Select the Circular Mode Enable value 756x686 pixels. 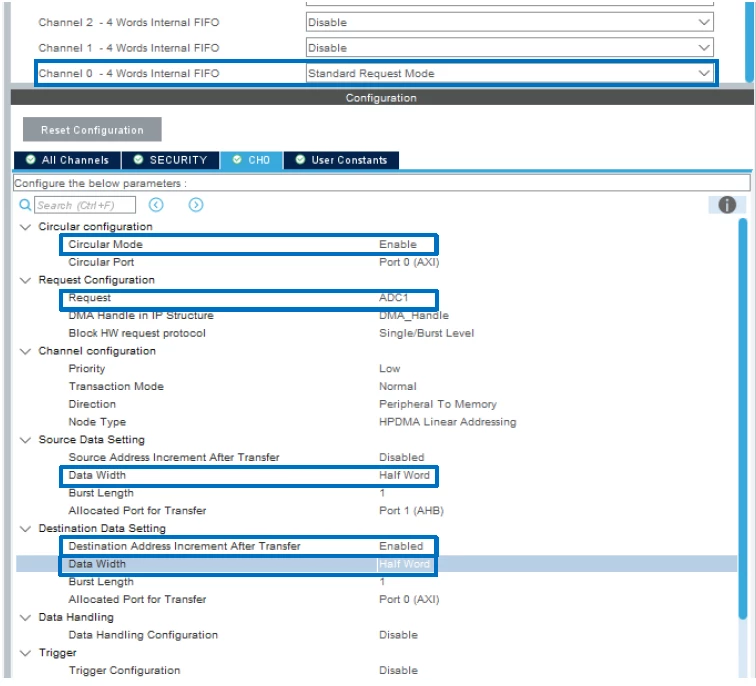click(x=398, y=244)
